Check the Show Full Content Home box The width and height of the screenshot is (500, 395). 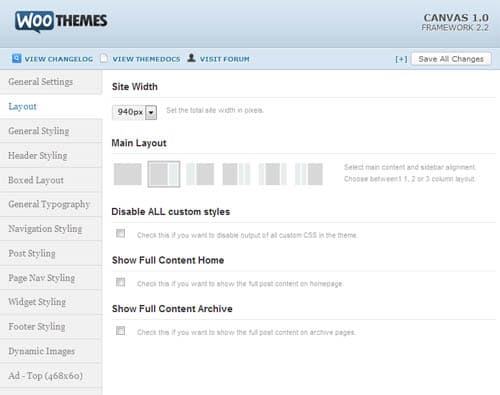pos(120,282)
